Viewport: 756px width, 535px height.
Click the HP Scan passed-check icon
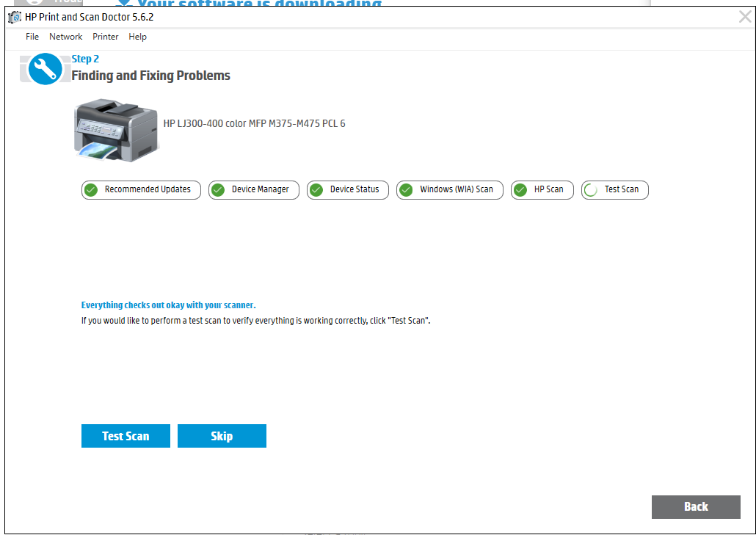(520, 189)
